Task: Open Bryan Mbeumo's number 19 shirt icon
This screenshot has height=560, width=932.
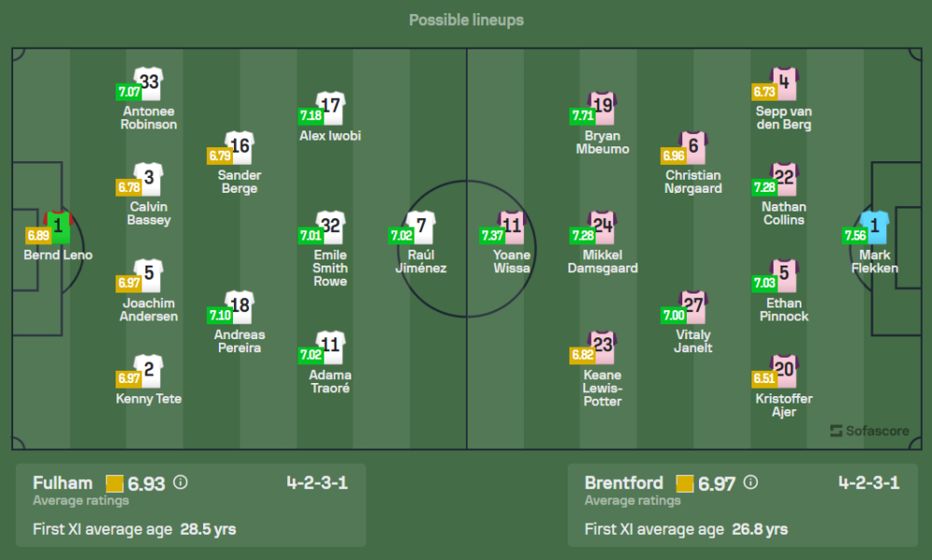Action: tap(603, 107)
